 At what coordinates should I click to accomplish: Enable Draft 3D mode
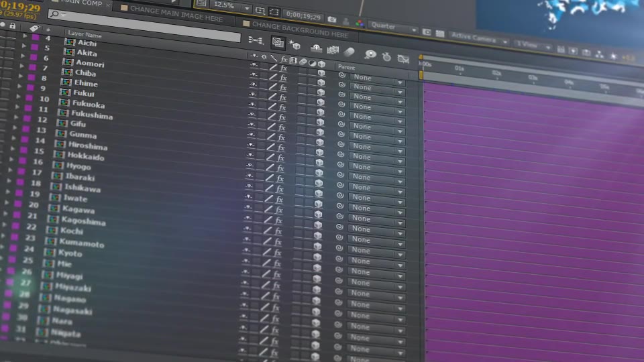click(294, 45)
